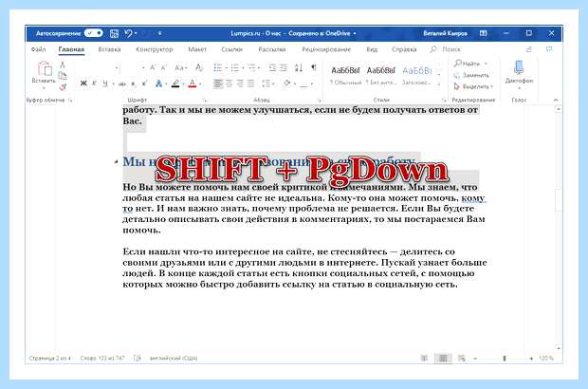This screenshot has width=588, height=389.
Task: Click the Save icon in title bar
Action: (x=114, y=33)
